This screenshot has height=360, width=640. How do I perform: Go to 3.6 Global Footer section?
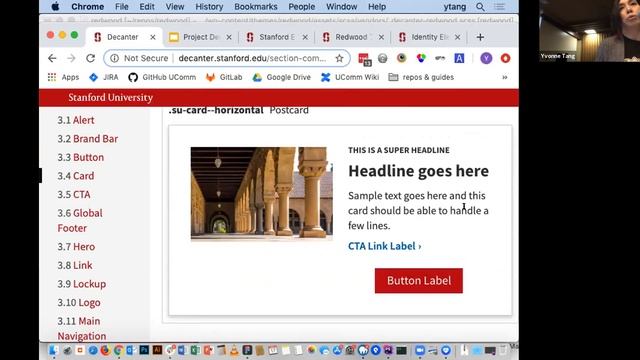(x=80, y=220)
